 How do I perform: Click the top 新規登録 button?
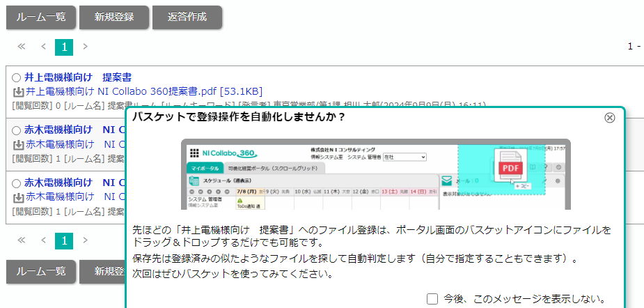pyautogui.click(x=114, y=17)
